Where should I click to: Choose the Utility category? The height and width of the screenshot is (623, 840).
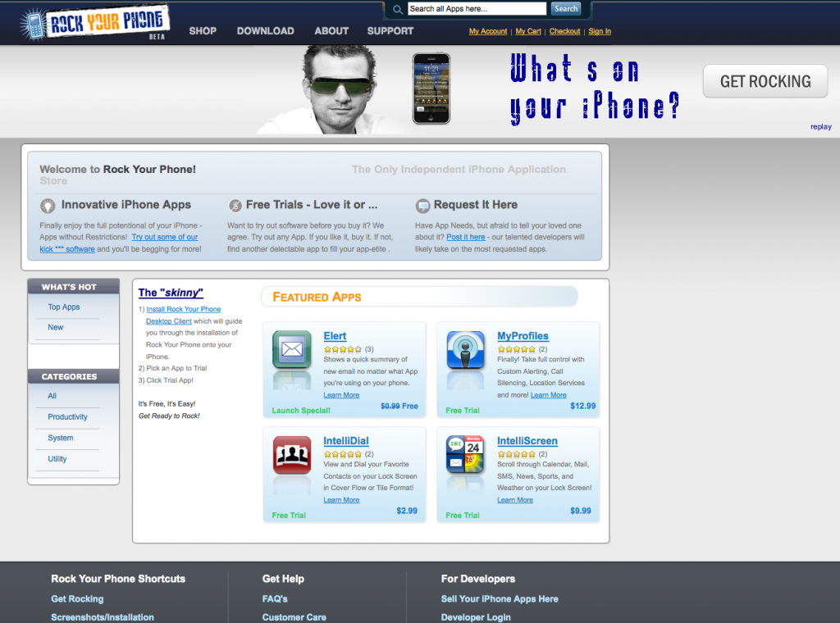tap(57, 459)
